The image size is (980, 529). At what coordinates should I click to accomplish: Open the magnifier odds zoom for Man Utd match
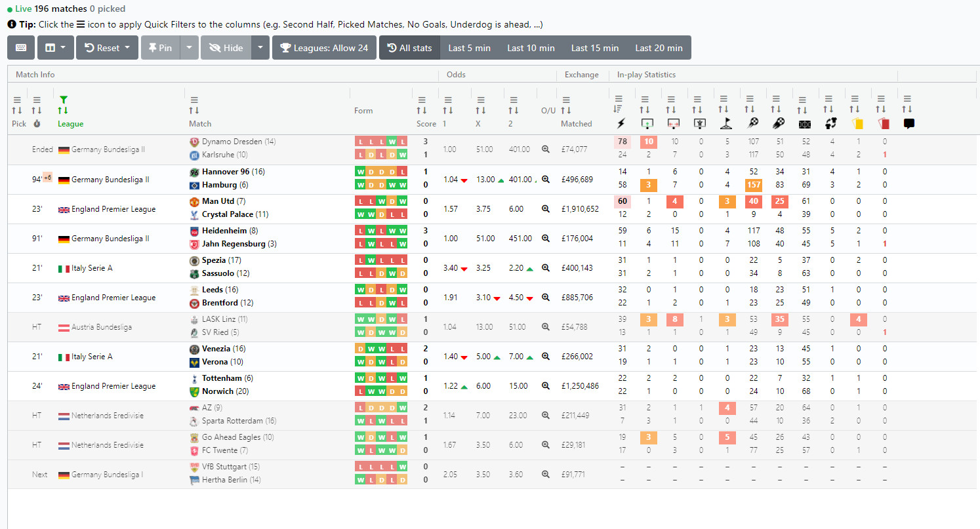[x=545, y=207]
